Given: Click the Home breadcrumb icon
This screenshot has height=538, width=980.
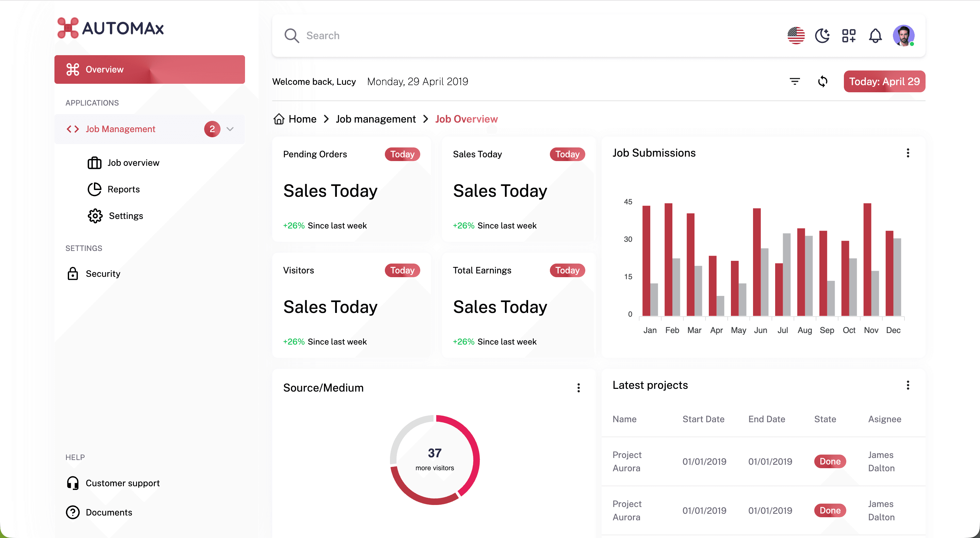Looking at the screenshot, I should point(279,119).
